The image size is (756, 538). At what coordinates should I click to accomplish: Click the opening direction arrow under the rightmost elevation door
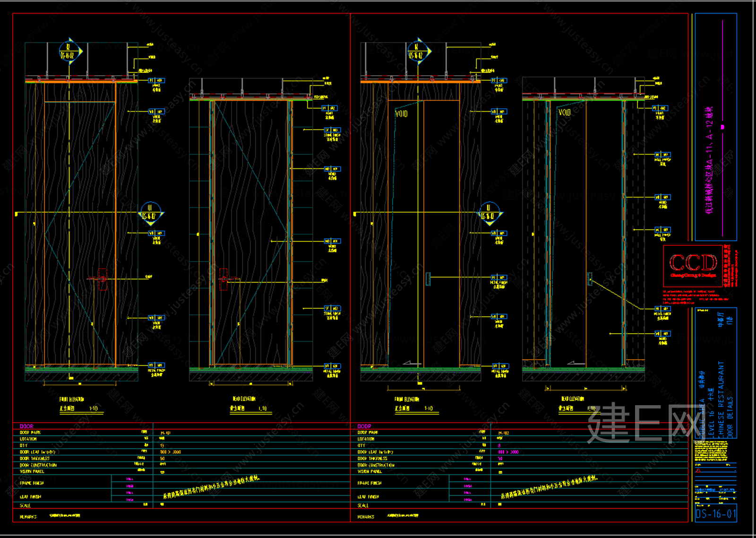point(576,363)
